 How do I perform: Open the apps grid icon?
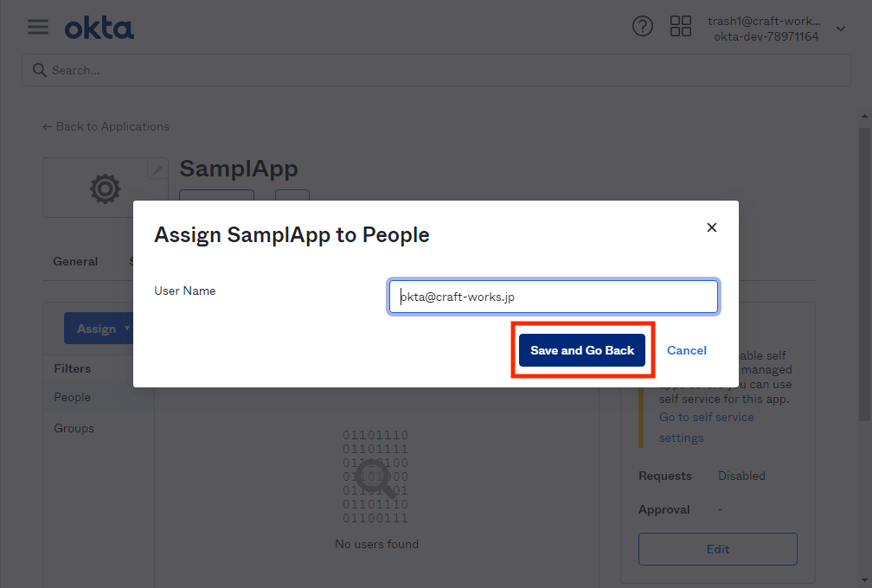pyautogui.click(x=680, y=26)
